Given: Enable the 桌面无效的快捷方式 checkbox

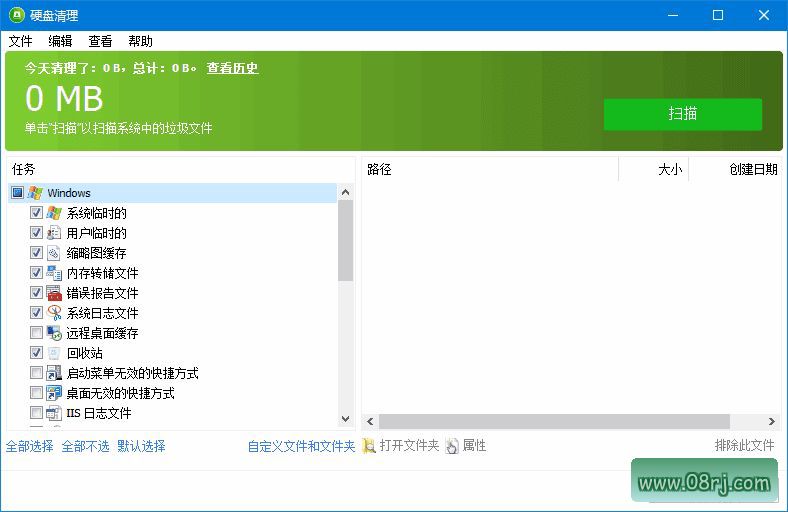Looking at the screenshot, I should click(x=36, y=392).
